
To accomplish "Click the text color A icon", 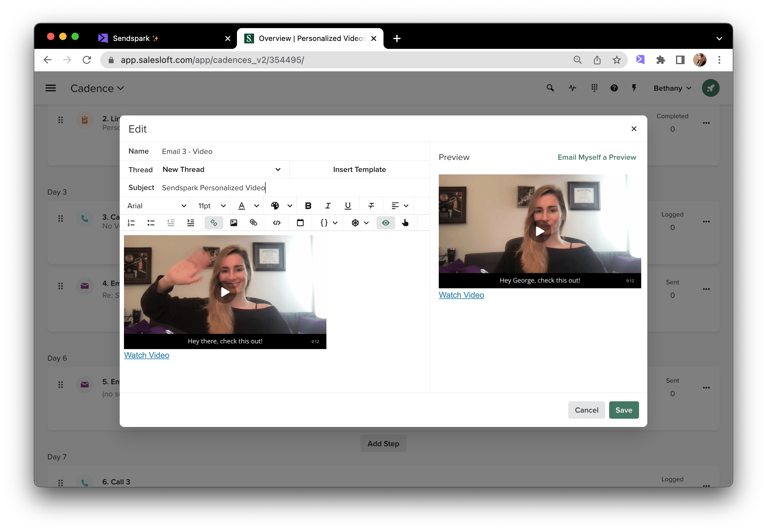I will click(242, 206).
